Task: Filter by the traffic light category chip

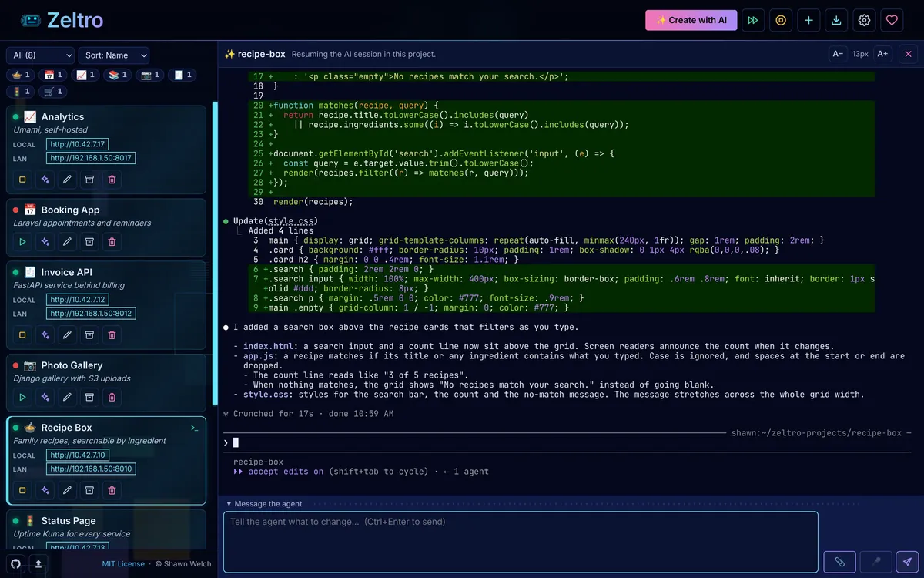Action: point(19,92)
